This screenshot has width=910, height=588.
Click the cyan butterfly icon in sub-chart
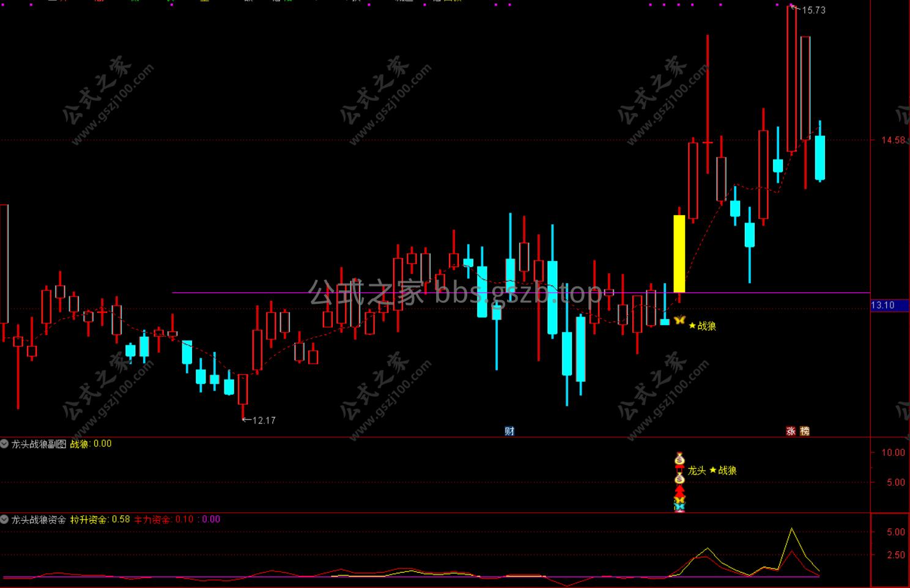pyautogui.click(x=679, y=506)
